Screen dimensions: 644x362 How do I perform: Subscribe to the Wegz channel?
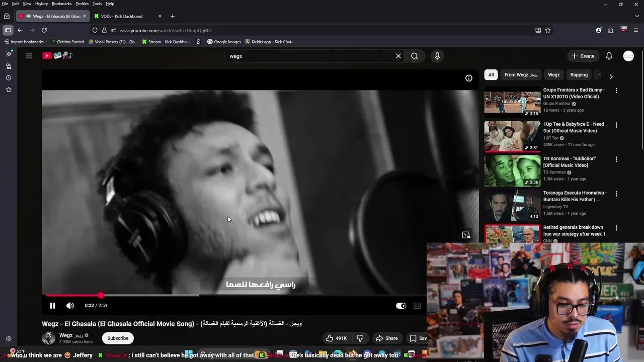tap(118, 338)
